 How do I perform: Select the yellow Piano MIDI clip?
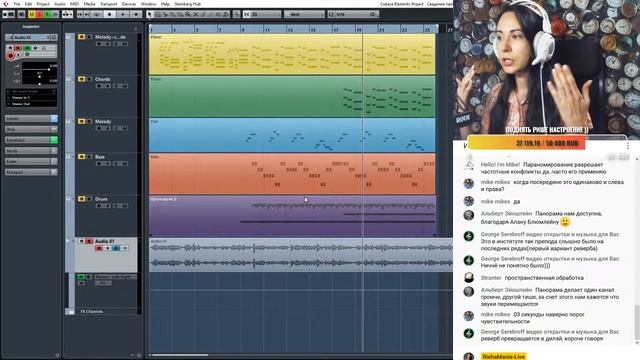[292, 54]
